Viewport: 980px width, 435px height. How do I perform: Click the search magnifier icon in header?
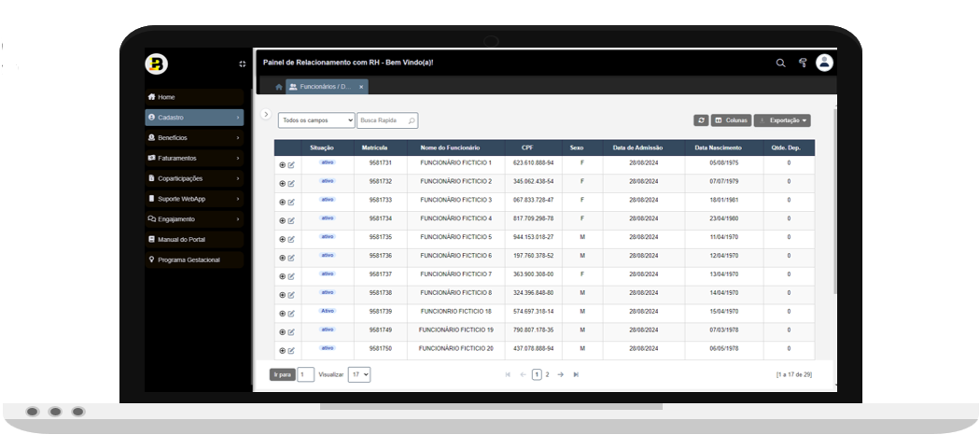[781, 63]
